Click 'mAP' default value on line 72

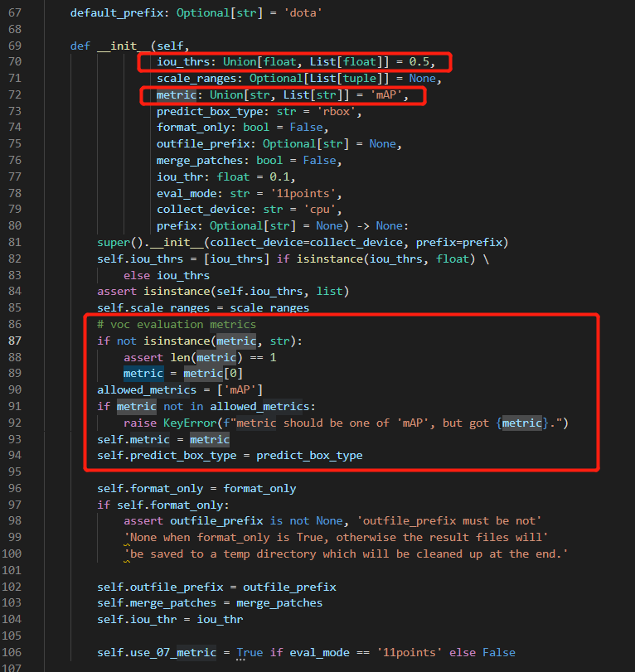tap(385, 94)
